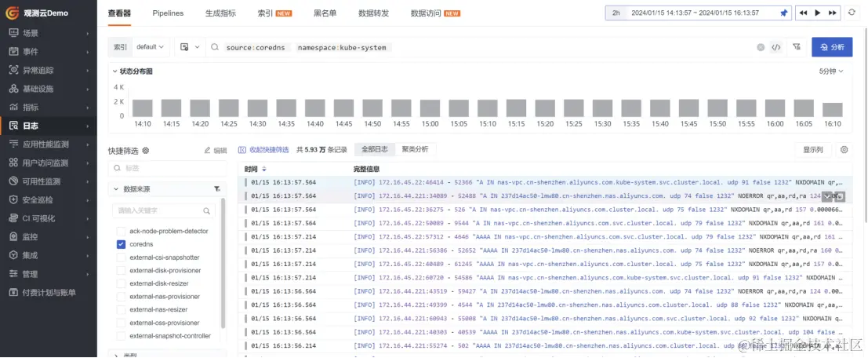Viewport: 868px width, 358px height.
Task: Click the 管理 sliders icon in sidebar
Action: (14, 274)
